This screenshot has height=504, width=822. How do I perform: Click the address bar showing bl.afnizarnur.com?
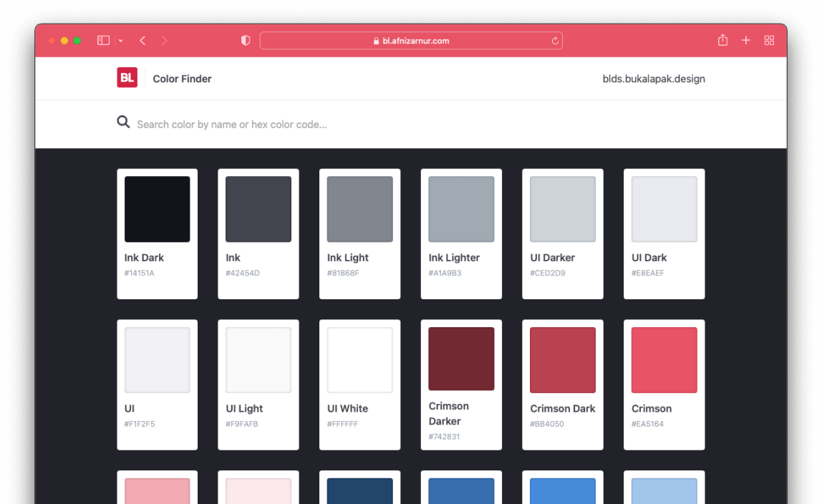411,40
